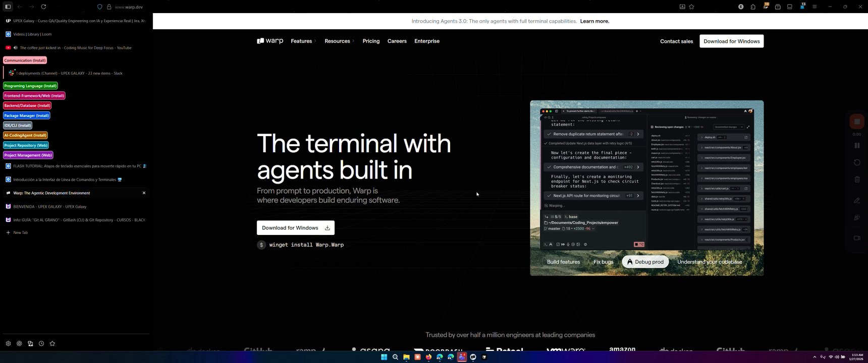Expand the Frontend-Framework/Web (Install) tab group
The width and height of the screenshot is (868, 363).
(34, 96)
